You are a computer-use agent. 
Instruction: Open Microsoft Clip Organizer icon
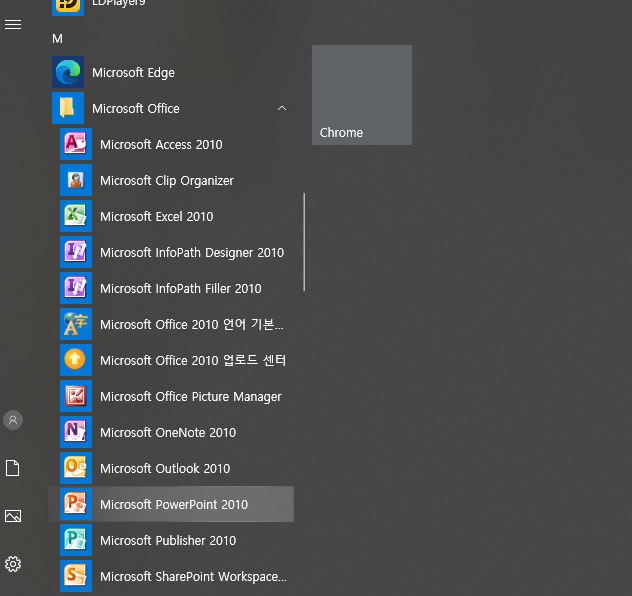pyautogui.click(x=76, y=180)
